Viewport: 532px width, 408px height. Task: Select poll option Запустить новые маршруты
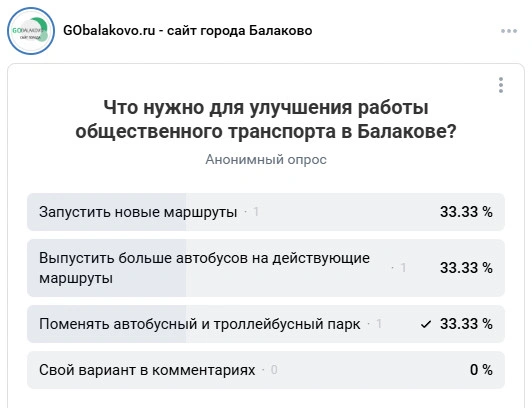pyautogui.click(x=266, y=212)
